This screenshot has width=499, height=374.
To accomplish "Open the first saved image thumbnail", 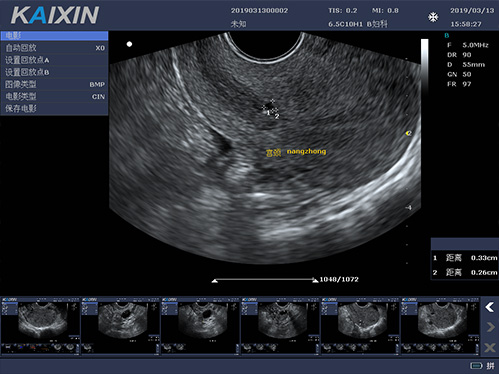I will pos(40,326).
